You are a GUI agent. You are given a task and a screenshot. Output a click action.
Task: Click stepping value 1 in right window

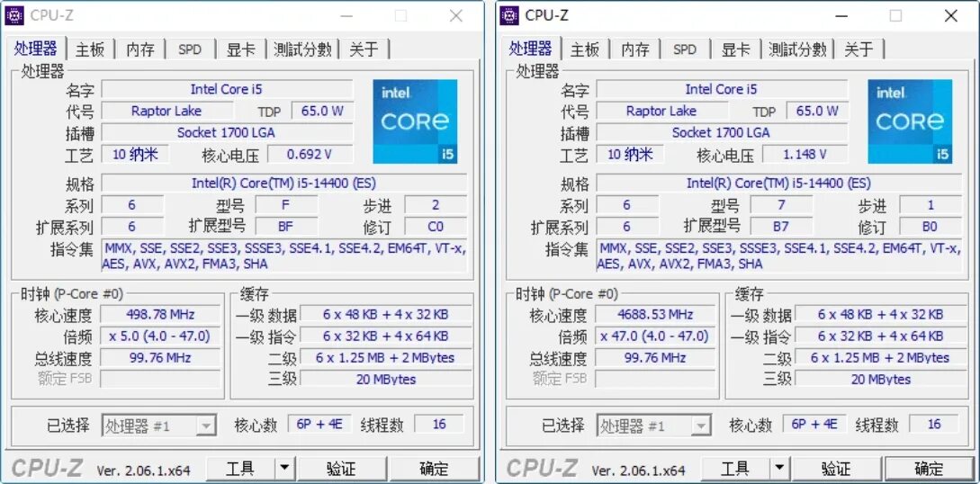tap(931, 205)
